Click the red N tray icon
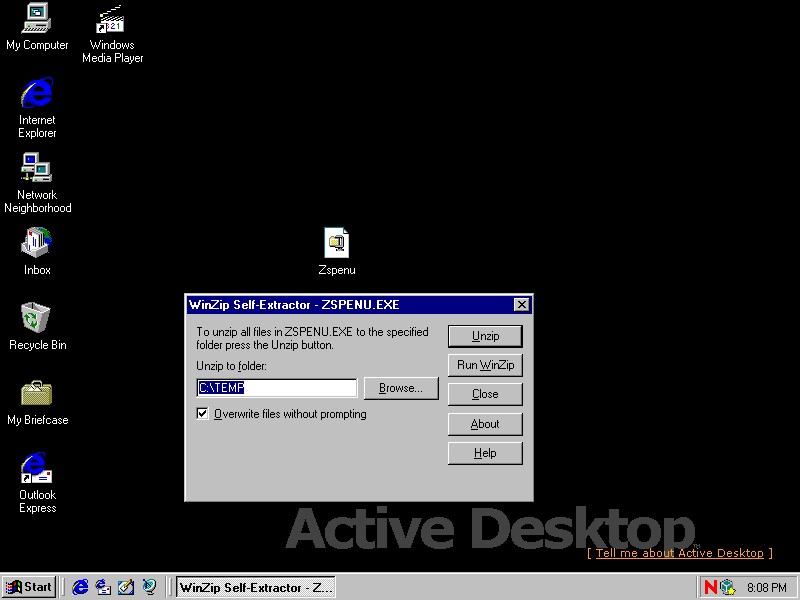The width and height of the screenshot is (800, 600). coord(711,587)
